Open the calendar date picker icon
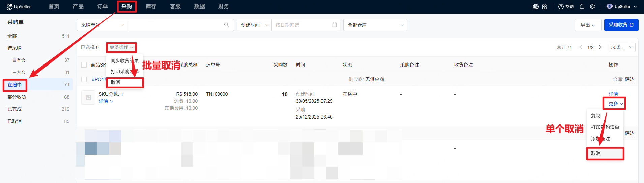Screen dimensions: 644x183 (x=334, y=25)
